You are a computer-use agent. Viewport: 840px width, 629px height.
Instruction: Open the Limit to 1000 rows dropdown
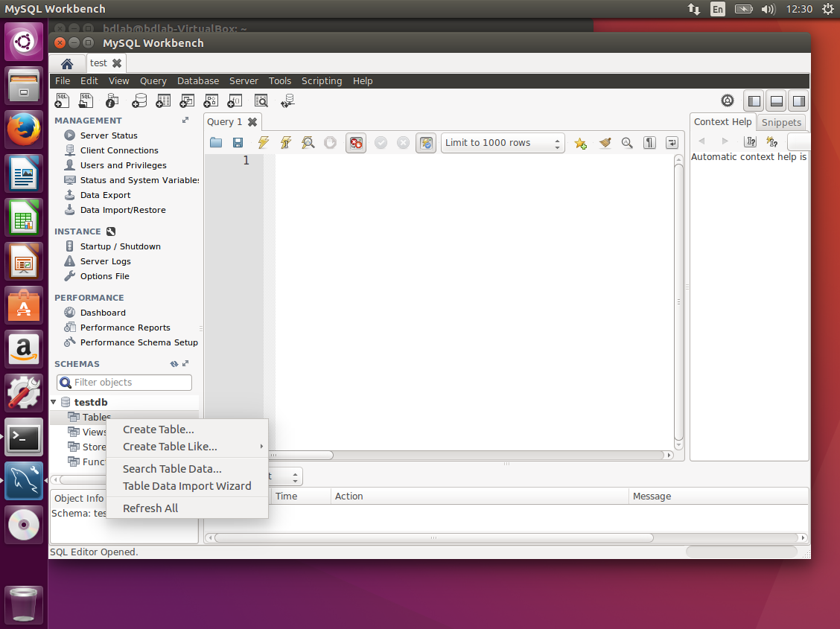503,143
